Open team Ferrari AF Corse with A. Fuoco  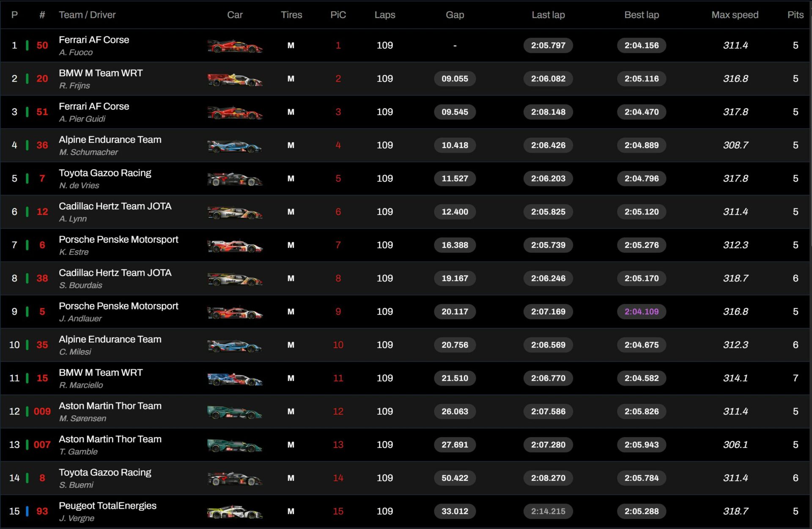point(94,40)
